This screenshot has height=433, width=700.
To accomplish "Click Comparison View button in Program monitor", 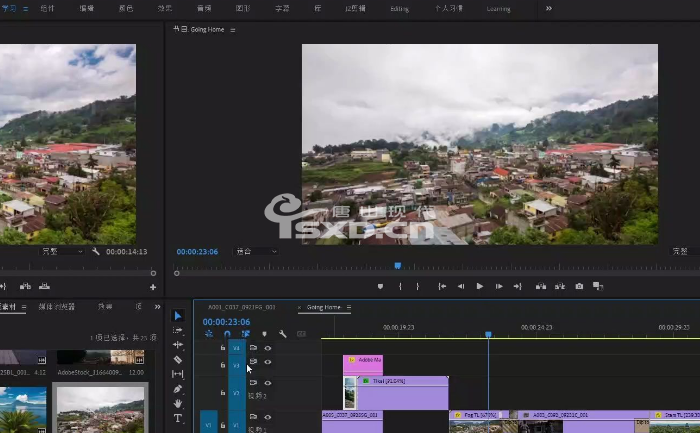I will pos(598,286).
